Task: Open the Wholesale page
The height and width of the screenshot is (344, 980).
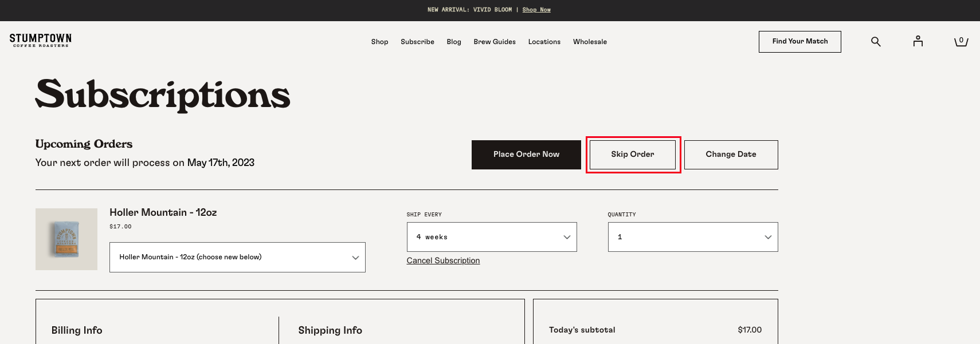Action: coord(590,42)
